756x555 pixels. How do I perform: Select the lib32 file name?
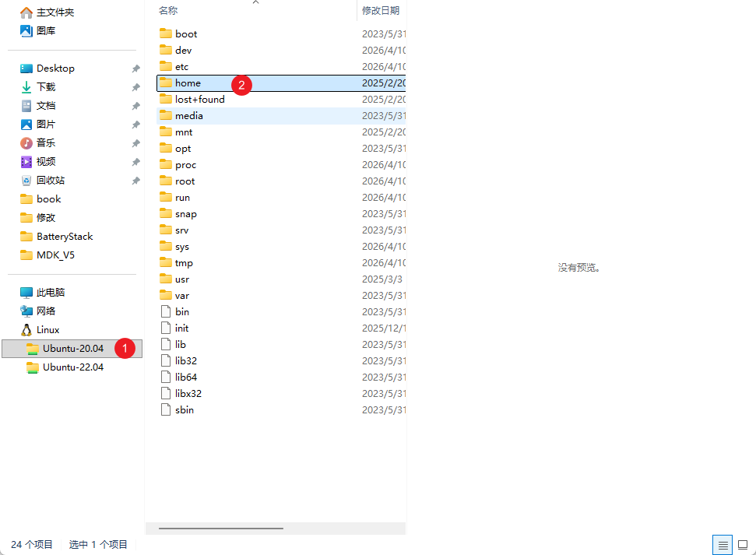[186, 360]
